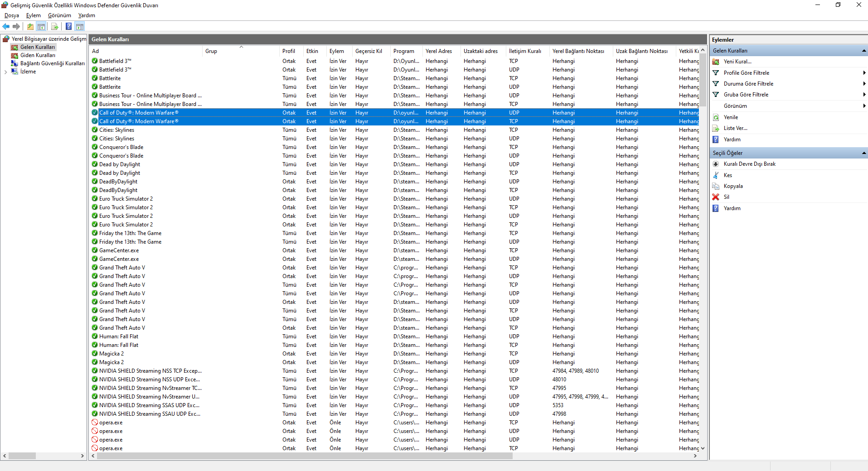Click the Gelen Kuralları brick-wall icon in the tree
Screen dimensions: 868x471
[15, 47]
